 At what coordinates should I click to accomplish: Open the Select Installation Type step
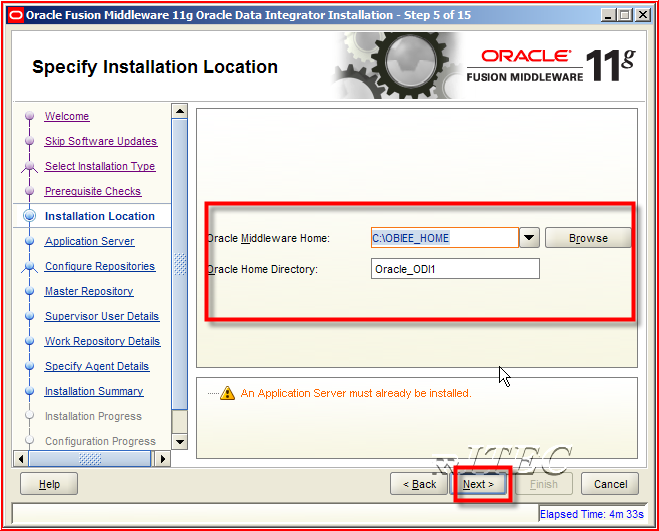pyautogui.click(x=100, y=166)
